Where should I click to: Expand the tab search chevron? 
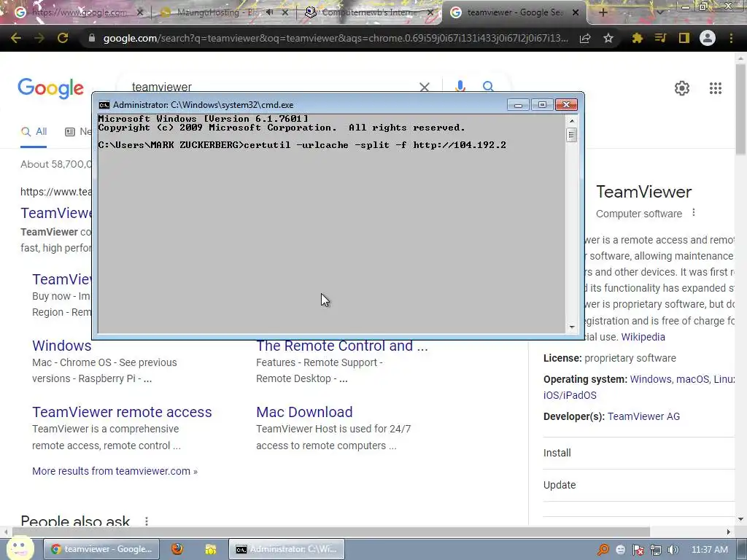tap(659, 12)
